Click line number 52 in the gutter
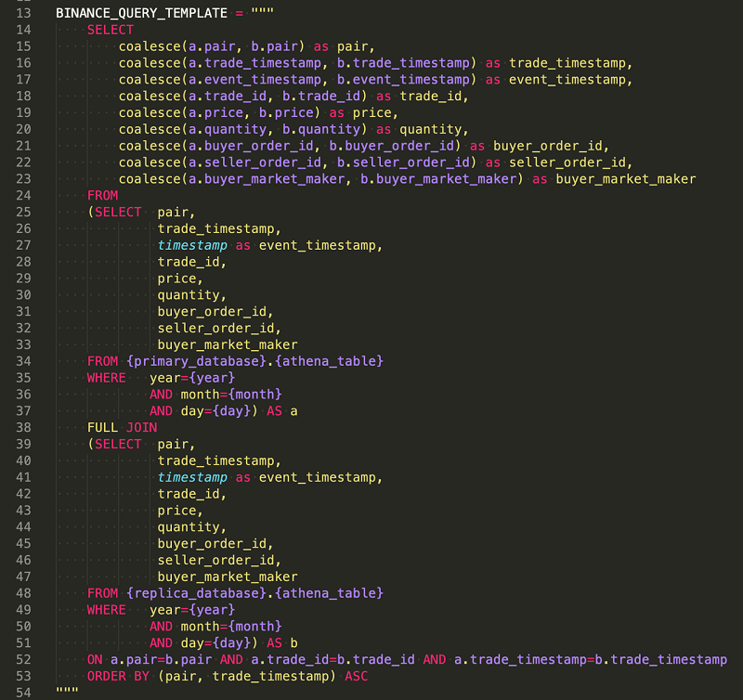This screenshot has width=743, height=700. [x=23, y=660]
